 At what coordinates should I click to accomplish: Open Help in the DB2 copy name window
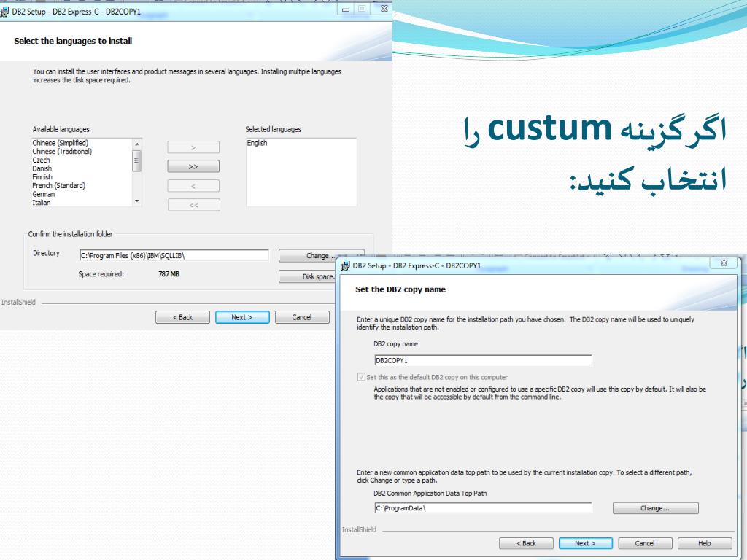(x=705, y=543)
